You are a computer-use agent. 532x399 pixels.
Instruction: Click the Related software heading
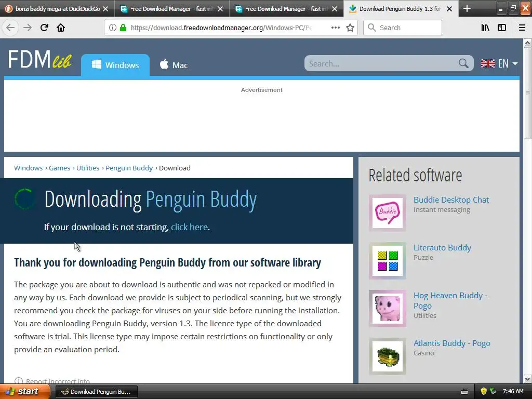click(x=415, y=176)
